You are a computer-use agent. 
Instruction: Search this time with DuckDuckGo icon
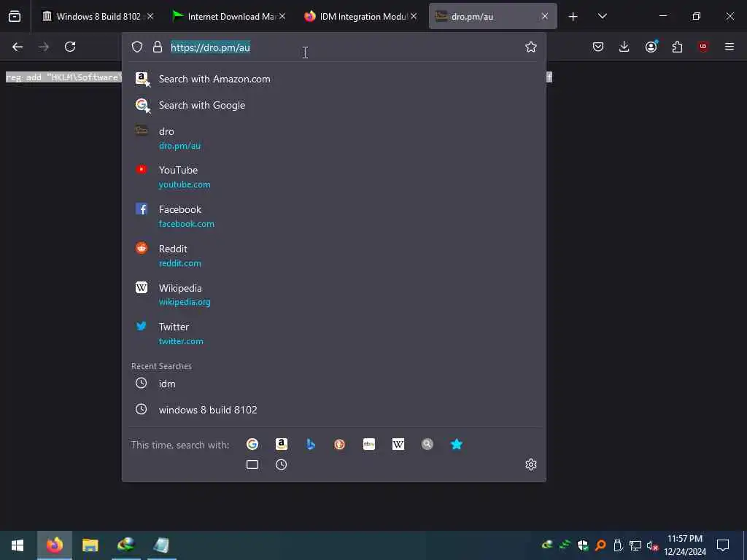pyautogui.click(x=340, y=444)
